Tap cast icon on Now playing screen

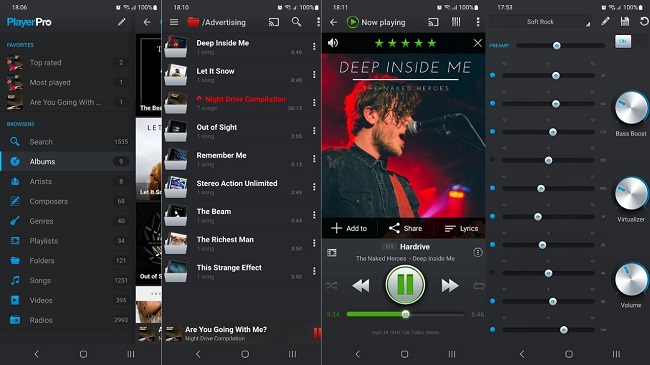click(433, 22)
